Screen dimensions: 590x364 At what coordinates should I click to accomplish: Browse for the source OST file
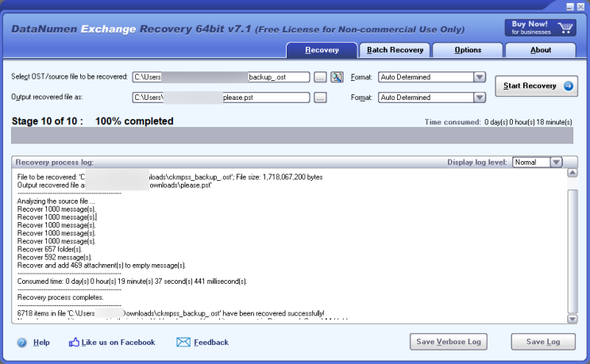[320, 78]
